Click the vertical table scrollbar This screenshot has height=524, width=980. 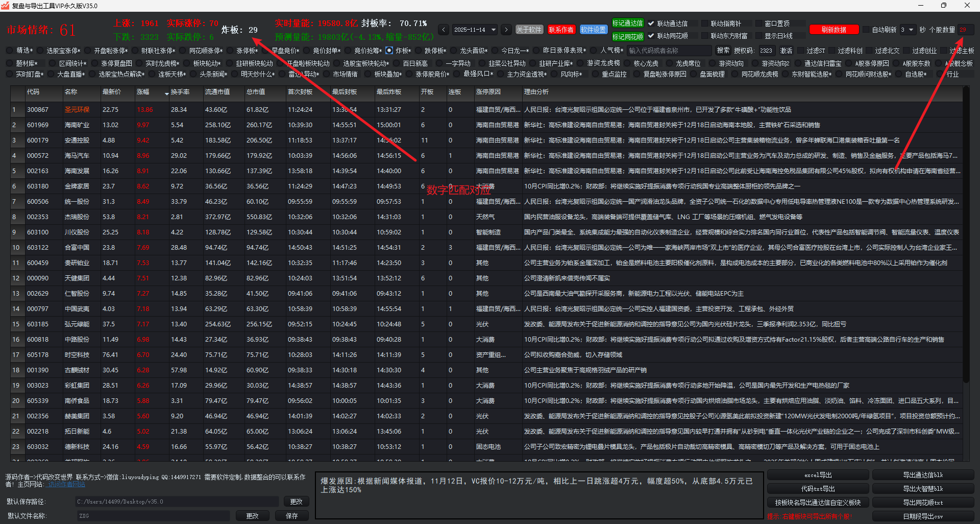pyautogui.click(x=966, y=235)
